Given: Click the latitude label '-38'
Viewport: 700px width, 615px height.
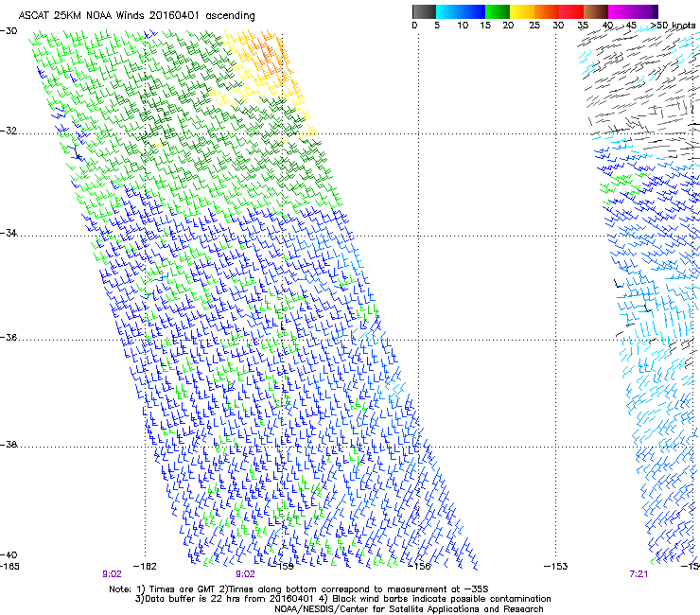Looking at the screenshot, I should [9, 445].
